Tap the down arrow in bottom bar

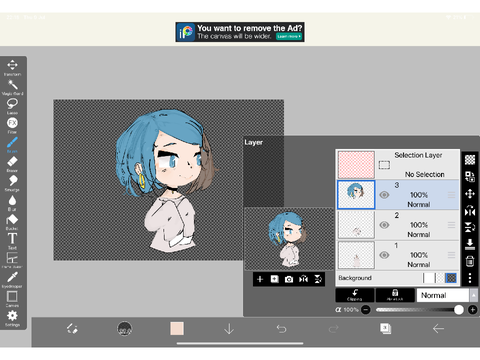[x=229, y=329]
